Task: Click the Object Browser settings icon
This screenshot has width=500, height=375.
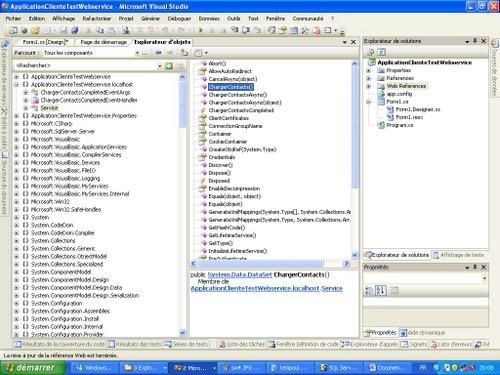Action: 198,53
